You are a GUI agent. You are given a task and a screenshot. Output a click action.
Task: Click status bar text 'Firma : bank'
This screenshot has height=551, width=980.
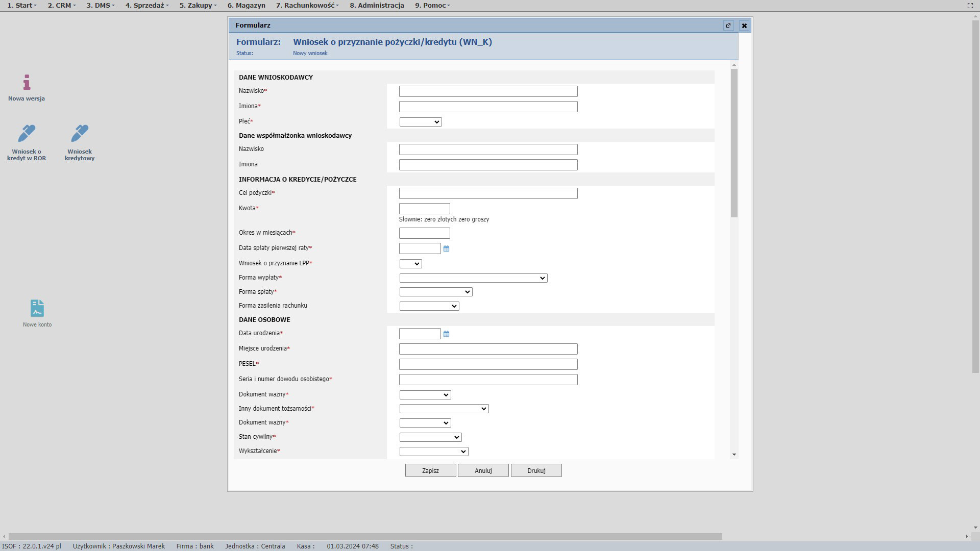point(195,546)
